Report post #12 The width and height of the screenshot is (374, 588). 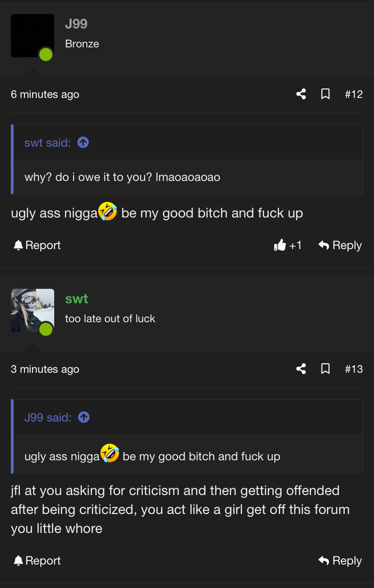tap(37, 245)
